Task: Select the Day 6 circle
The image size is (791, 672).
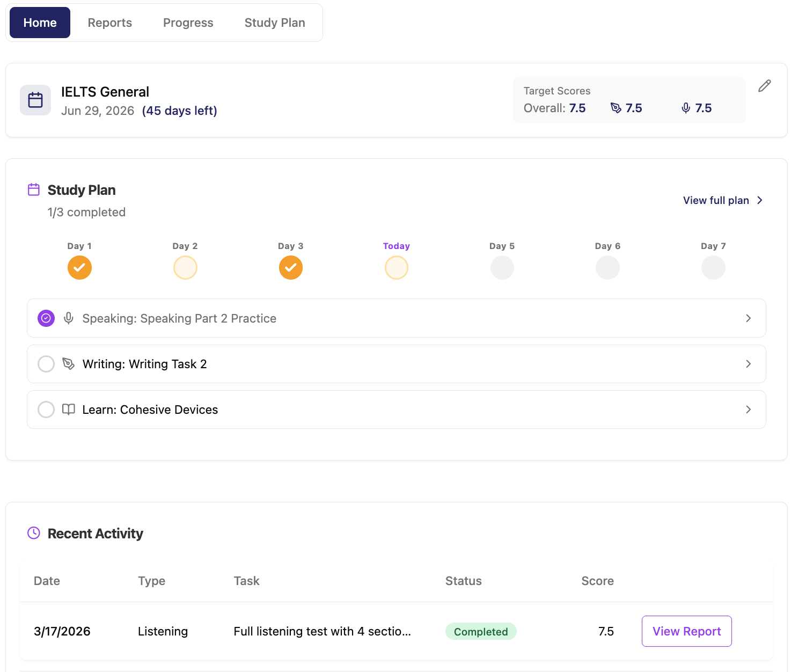Action: coord(608,267)
